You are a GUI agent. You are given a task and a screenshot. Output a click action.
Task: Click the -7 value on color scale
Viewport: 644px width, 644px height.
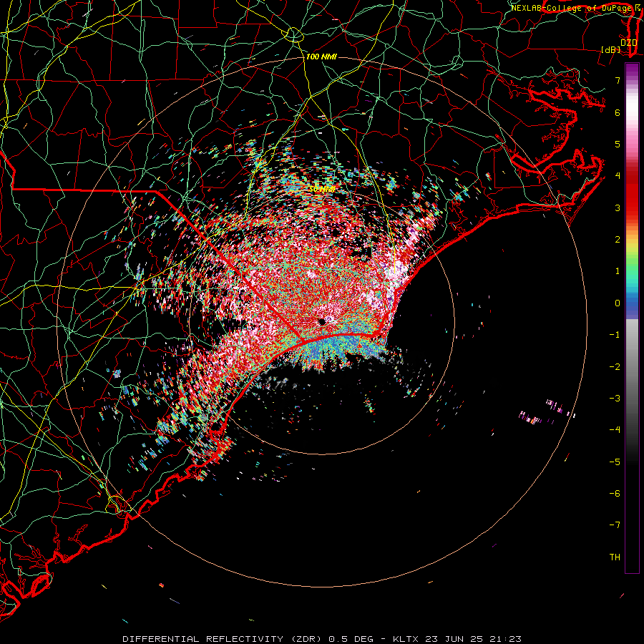point(615,525)
